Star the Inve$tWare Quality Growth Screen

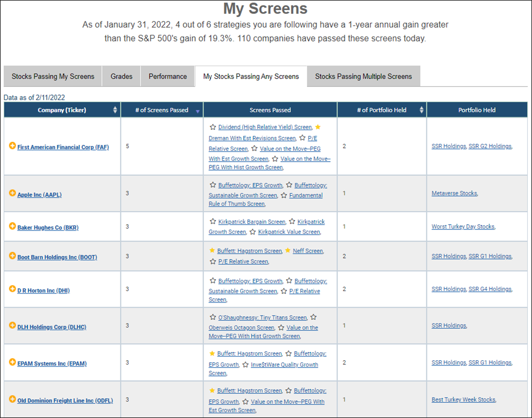pyautogui.click(x=245, y=364)
